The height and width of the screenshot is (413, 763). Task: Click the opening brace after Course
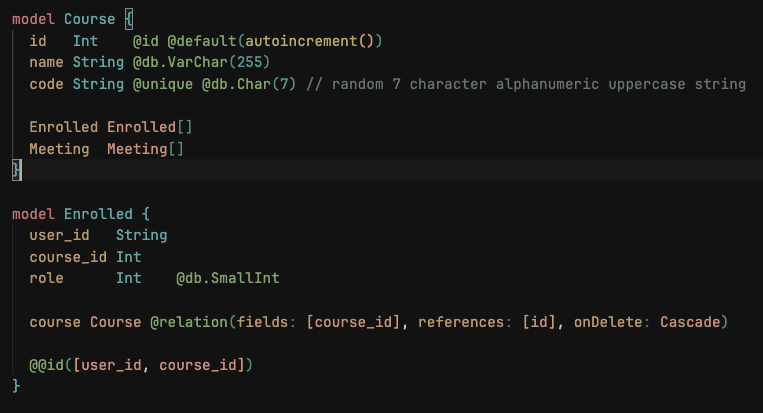129,19
